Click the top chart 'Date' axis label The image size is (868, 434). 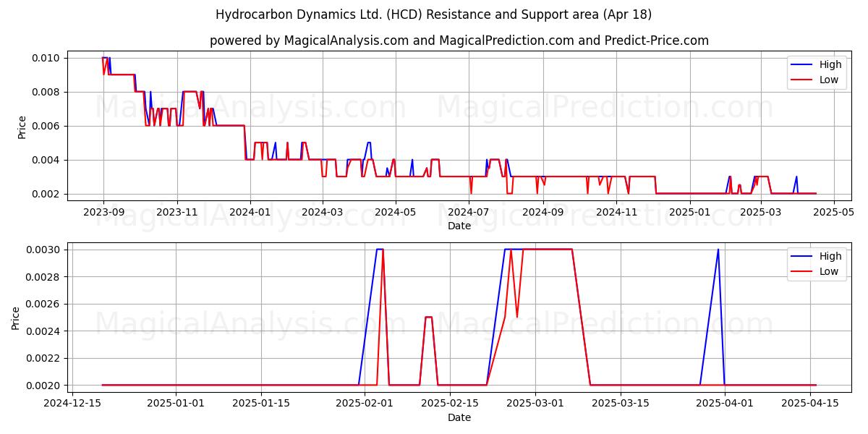[459, 226]
